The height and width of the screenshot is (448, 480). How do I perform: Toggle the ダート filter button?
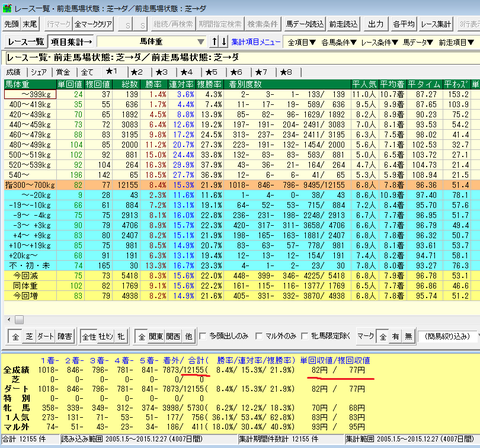pos(45,337)
